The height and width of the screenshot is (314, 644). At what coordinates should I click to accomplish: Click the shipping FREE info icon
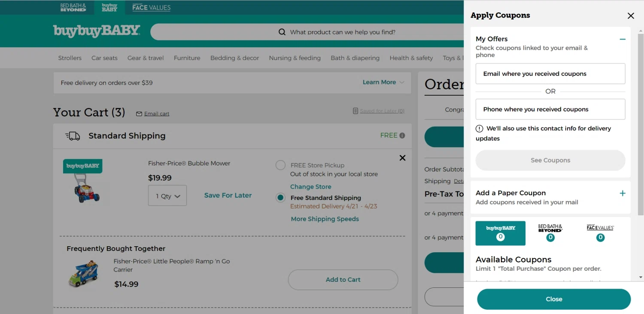click(402, 136)
